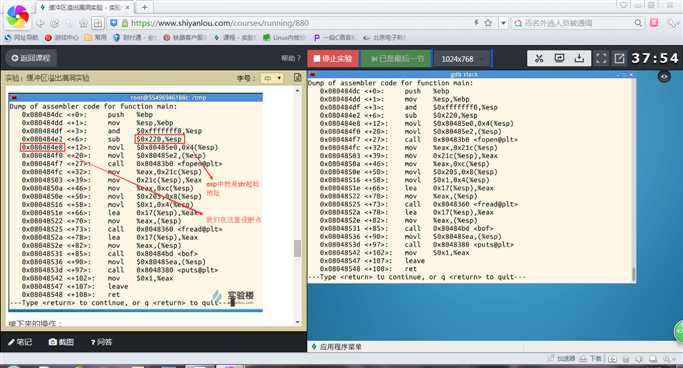
Task: Click the lightning speed-mode icon
Action: pos(477,23)
